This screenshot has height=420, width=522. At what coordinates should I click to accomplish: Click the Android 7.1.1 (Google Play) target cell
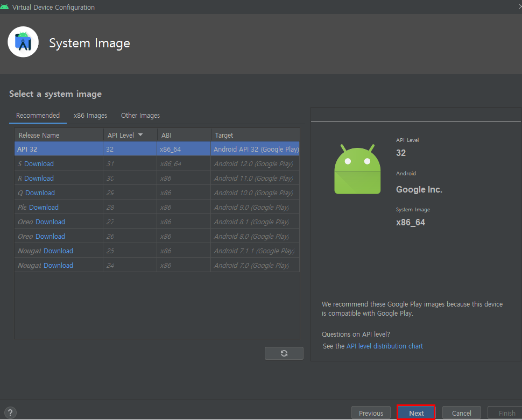tap(255, 251)
